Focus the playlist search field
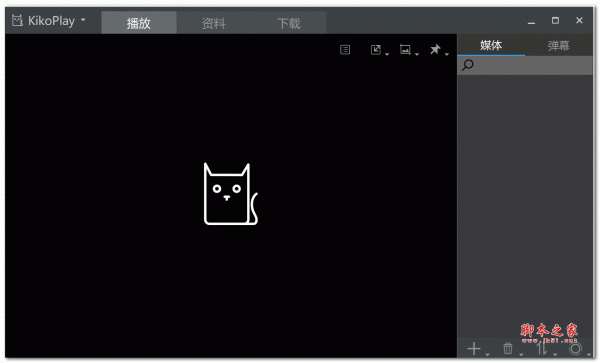 pyautogui.click(x=525, y=65)
